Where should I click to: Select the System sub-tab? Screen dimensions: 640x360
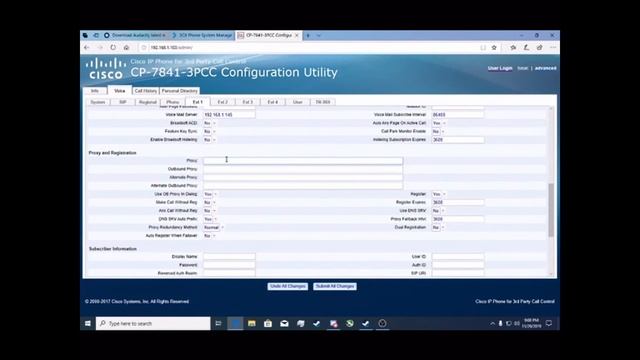[x=98, y=102]
